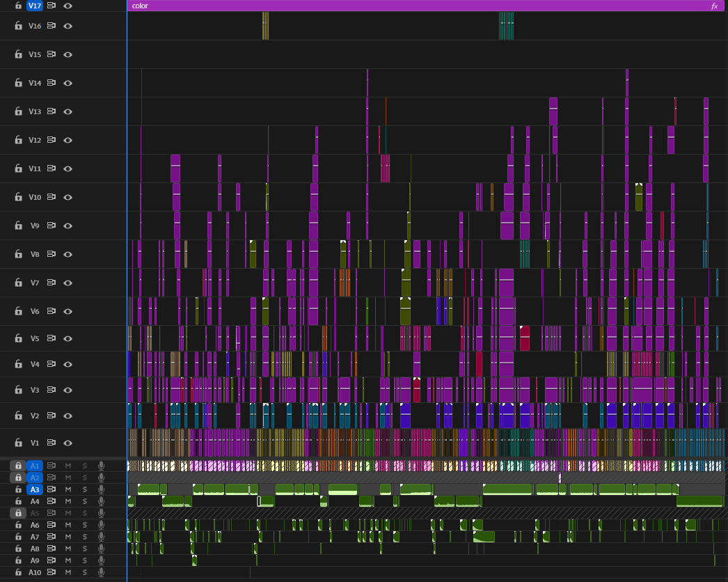The height and width of the screenshot is (582, 728).
Task: Toggle sync lock on V13
Action: tap(52, 111)
